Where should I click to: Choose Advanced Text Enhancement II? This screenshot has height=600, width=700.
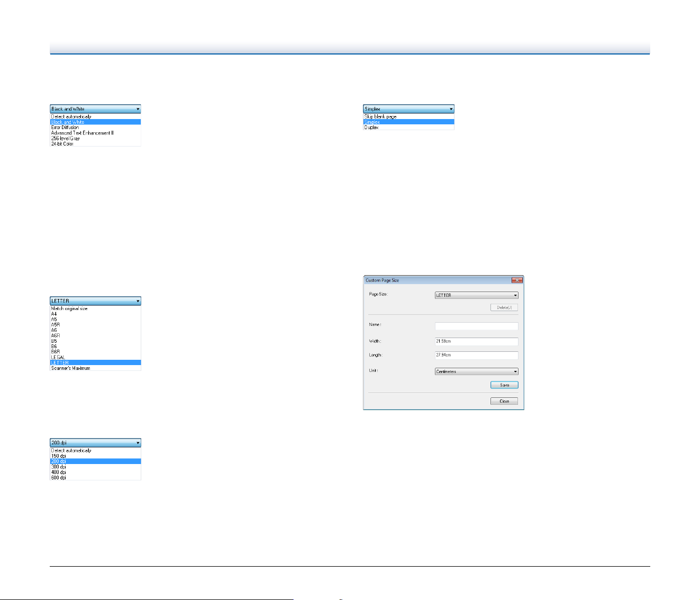pos(95,133)
